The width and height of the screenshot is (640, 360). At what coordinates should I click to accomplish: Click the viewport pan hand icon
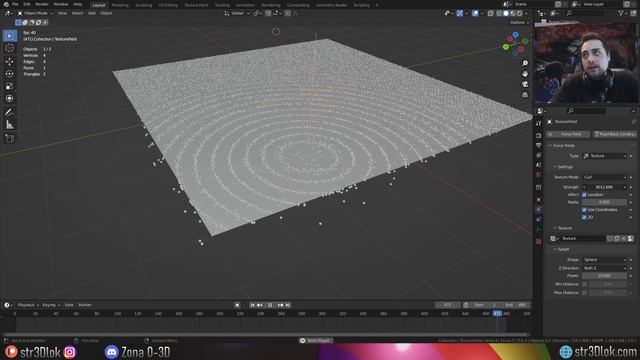coord(525,73)
